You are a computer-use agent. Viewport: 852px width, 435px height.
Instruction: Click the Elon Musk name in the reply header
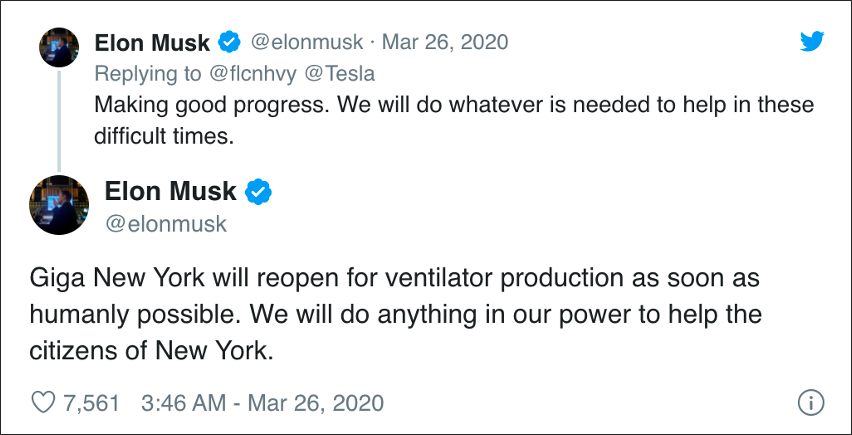click(152, 42)
